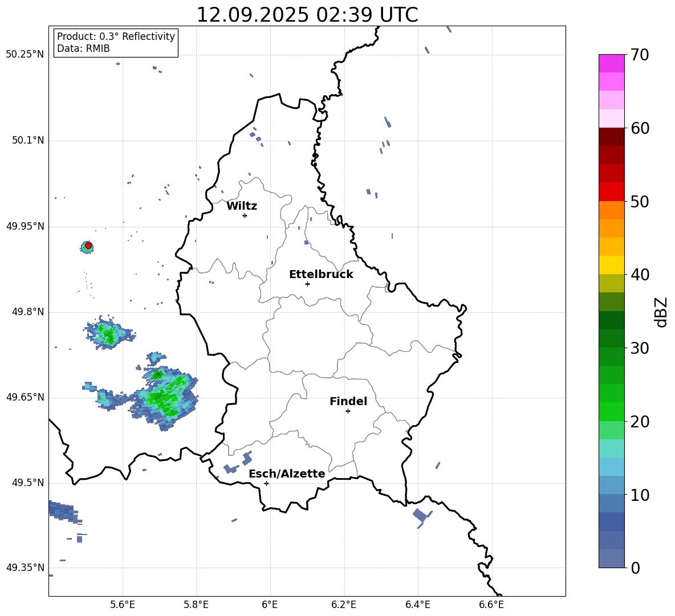Click the bright green swatch just above 20
This screenshot has width=675, height=616.
point(611,411)
